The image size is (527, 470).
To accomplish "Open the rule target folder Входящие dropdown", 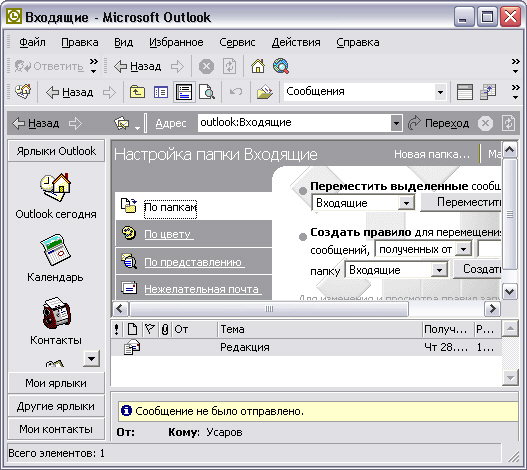I will (x=439, y=270).
